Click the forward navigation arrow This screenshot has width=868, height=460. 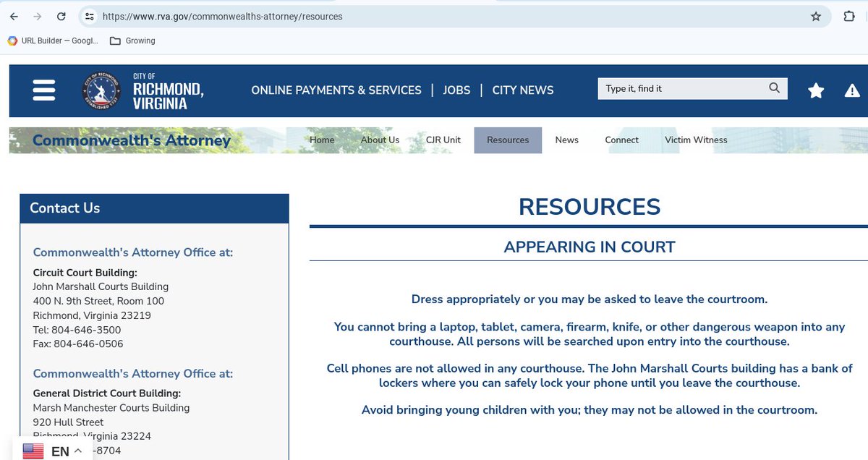click(38, 16)
